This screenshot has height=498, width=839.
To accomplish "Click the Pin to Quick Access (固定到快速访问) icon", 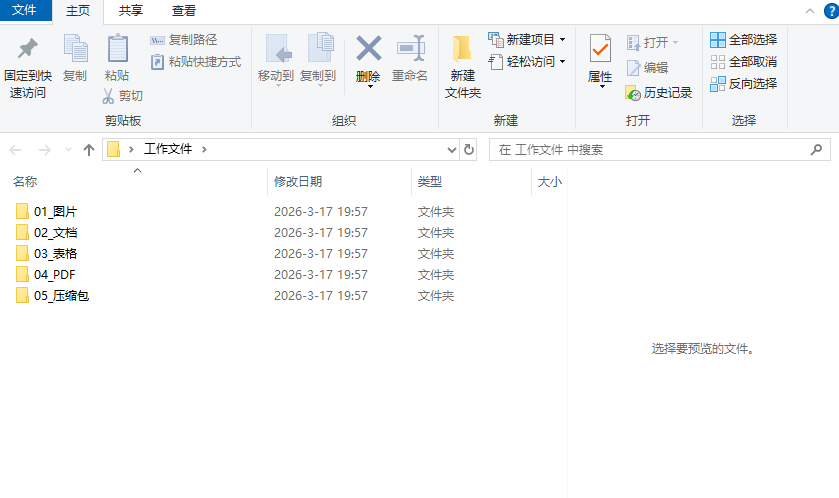I will point(28,49).
